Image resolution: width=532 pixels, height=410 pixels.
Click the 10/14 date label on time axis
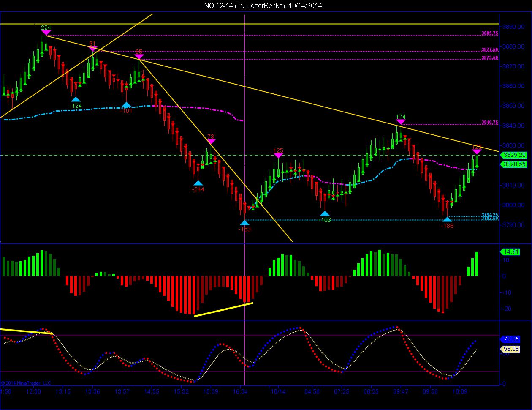point(278,392)
